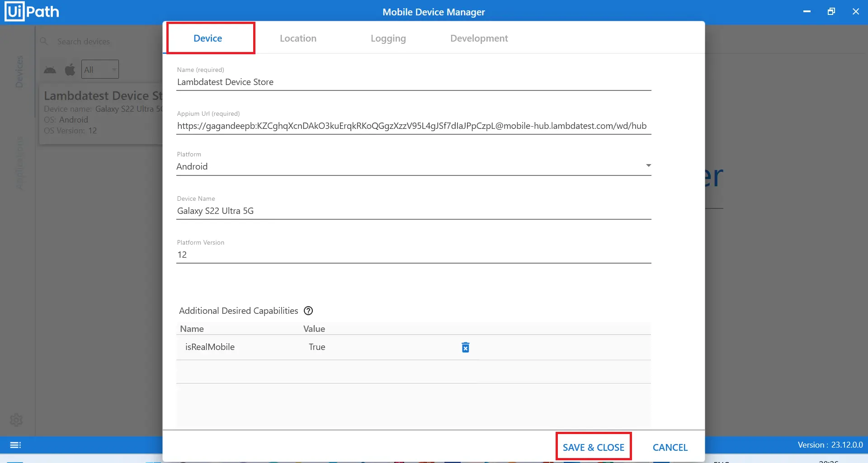Delete the isRealMobile capability row
The height and width of the screenshot is (463, 868).
click(x=465, y=347)
